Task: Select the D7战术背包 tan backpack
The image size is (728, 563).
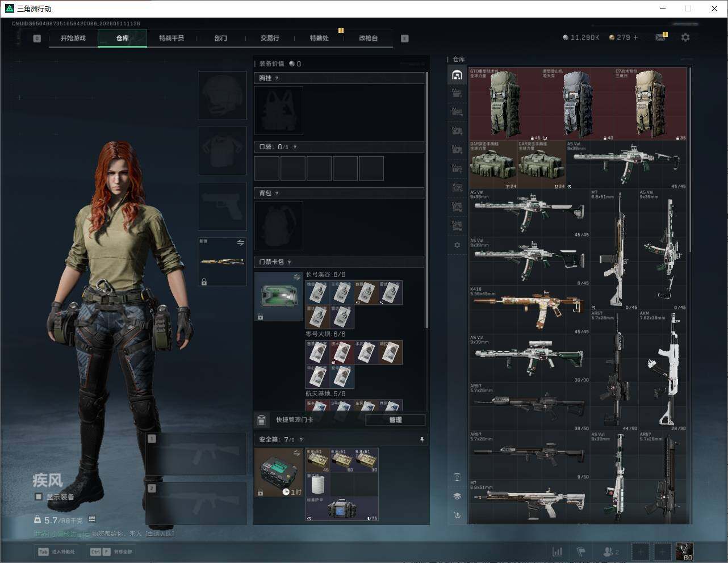Action: coord(651,104)
